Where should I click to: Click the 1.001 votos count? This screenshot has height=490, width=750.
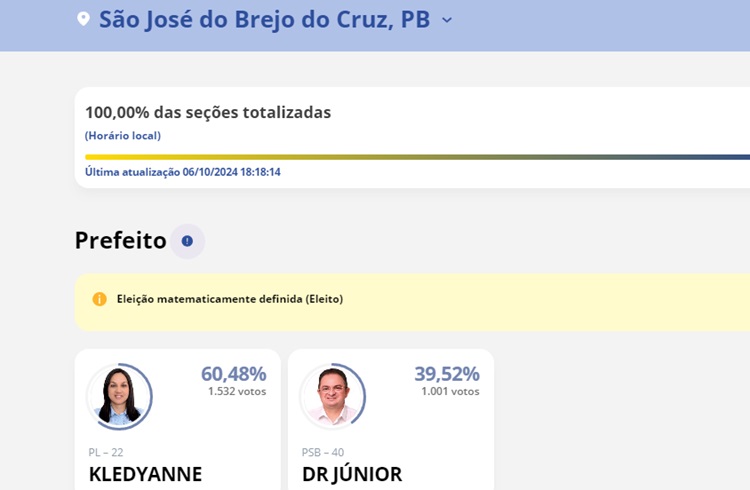[450, 392]
